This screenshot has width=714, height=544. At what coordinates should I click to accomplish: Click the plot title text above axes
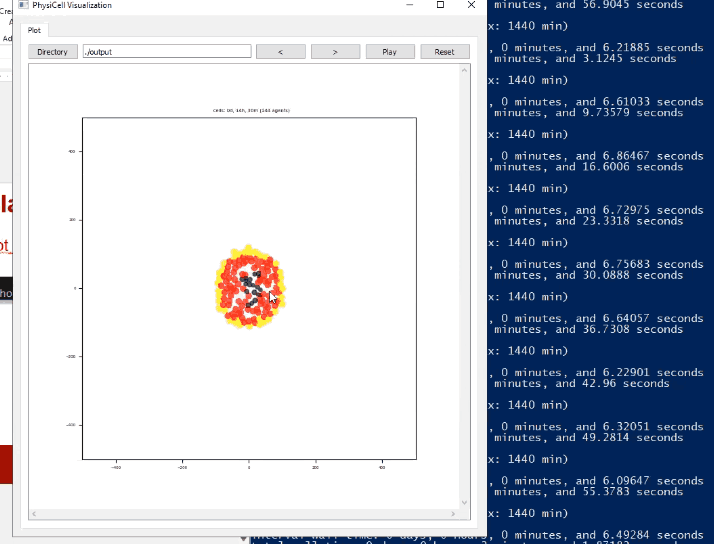249,110
